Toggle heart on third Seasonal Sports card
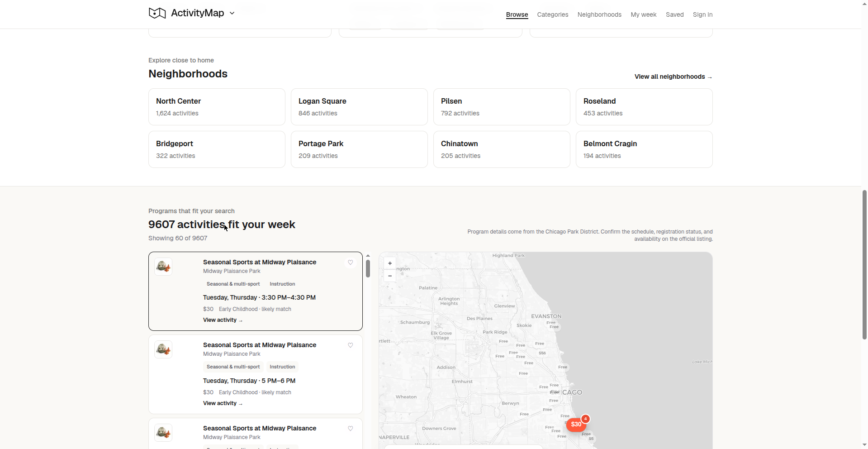Image resolution: width=868 pixels, height=449 pixels. (350, 429)
